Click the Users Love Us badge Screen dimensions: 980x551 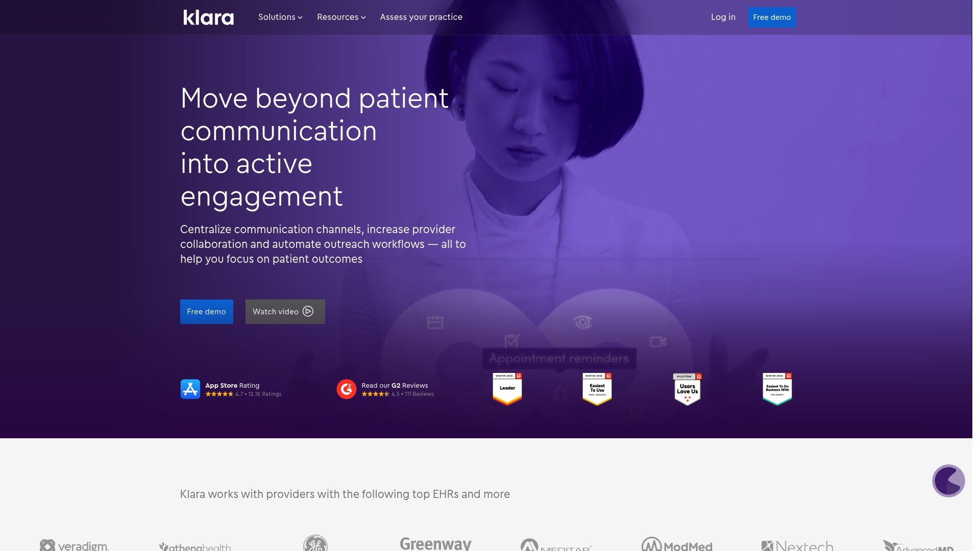687,389
